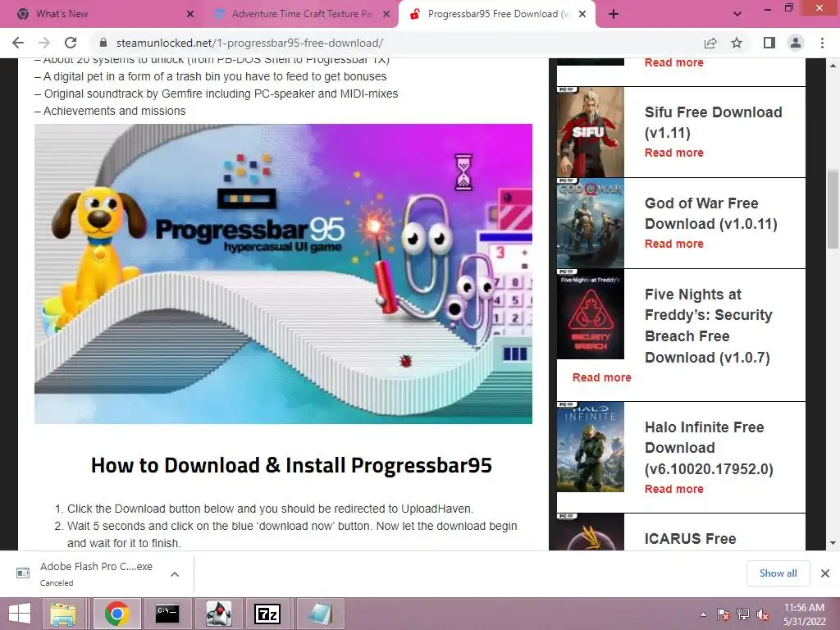This screenshot has width=840, height=630.
Task: Close the Adventure Time Craft Texture tab
Action: tap(386, 14)
